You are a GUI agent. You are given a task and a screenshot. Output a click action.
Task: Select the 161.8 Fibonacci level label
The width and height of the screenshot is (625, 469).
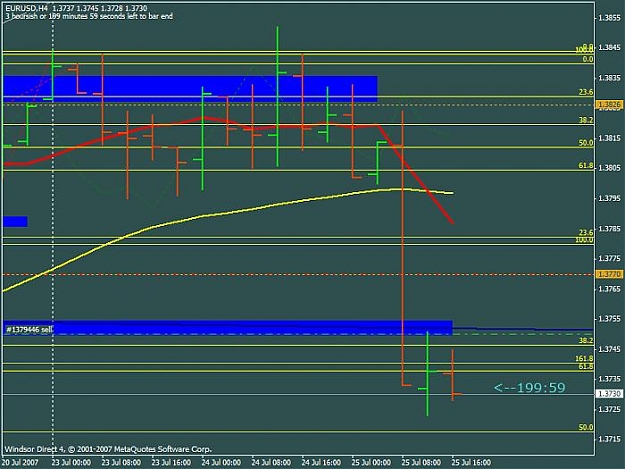click(x=584, y=359)
